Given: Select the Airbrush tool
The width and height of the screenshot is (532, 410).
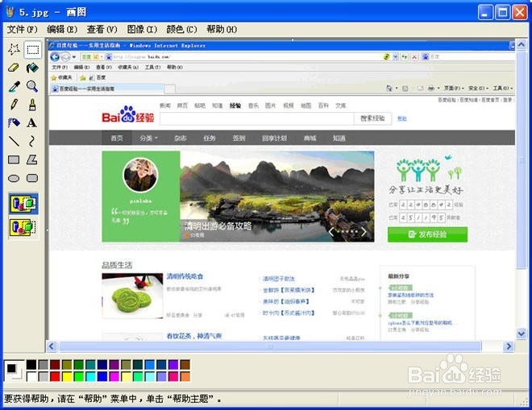Looking at the screenshot, I should (14, 122).
